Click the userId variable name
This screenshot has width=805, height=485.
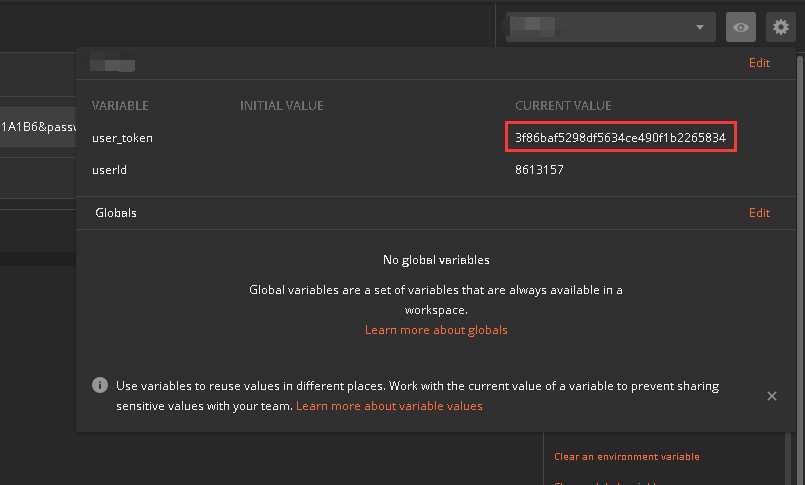[x=109, y=170]
